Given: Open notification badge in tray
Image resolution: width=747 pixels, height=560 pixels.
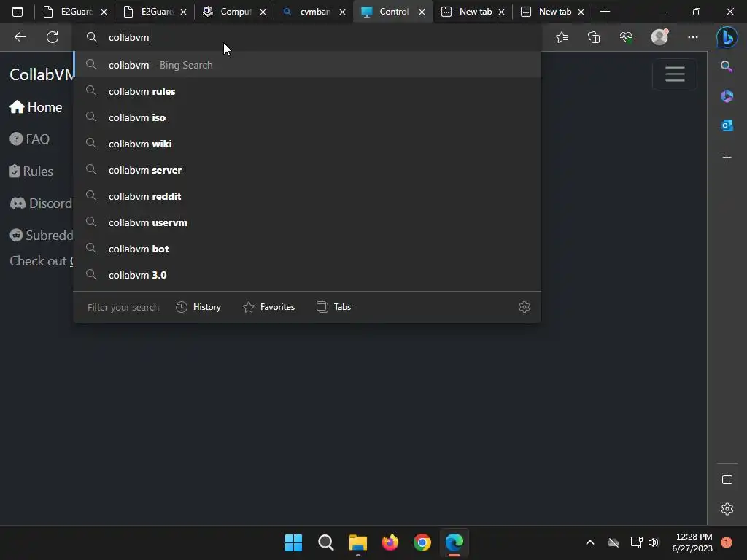Looking at the screenshot, I should (727, 542).
